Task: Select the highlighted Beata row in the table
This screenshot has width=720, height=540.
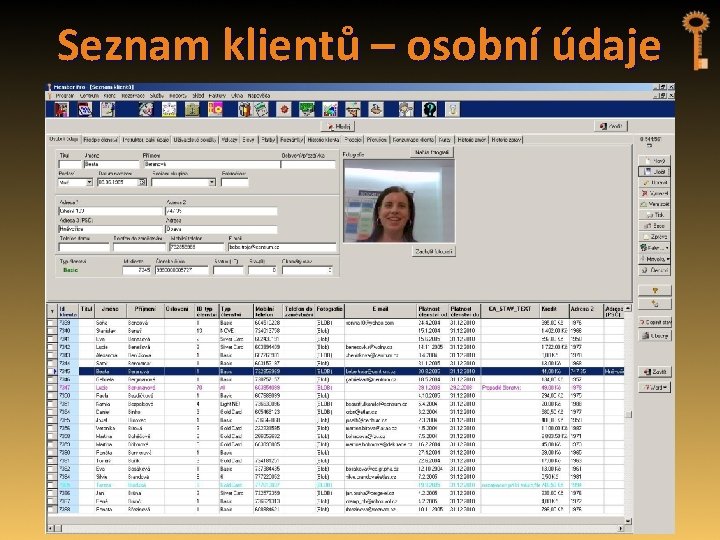Action: coord(340,371)
